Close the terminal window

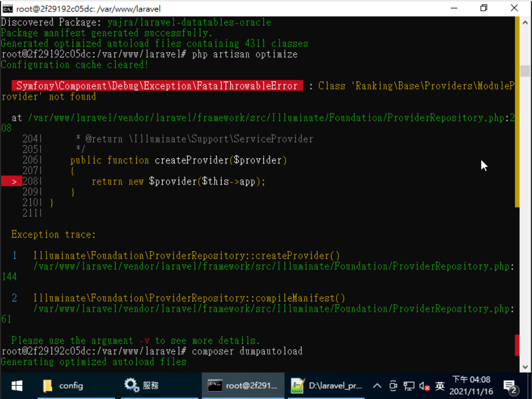point(514,8)
